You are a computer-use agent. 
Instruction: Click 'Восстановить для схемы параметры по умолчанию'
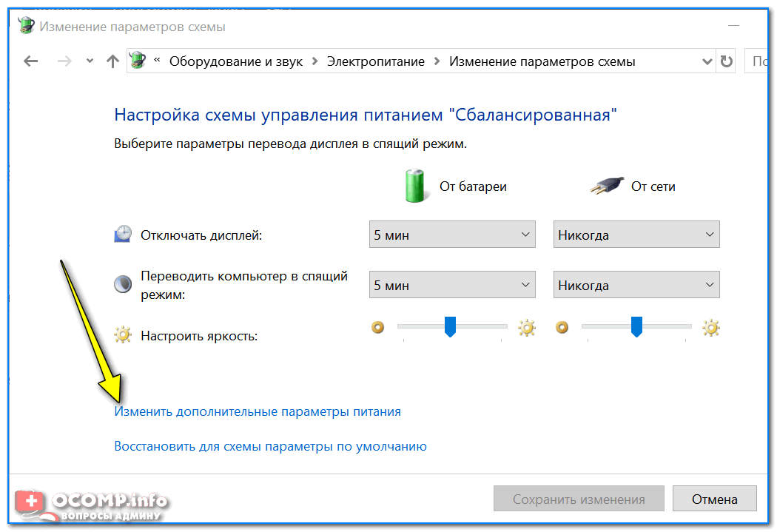click(x=270, y=446)
